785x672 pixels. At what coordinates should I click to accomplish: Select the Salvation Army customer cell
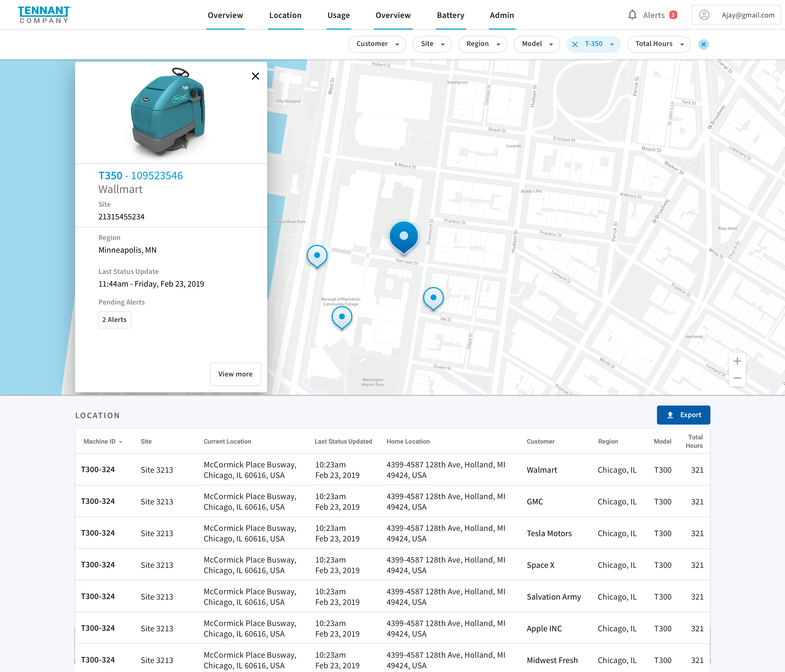(x=553, y=597)
